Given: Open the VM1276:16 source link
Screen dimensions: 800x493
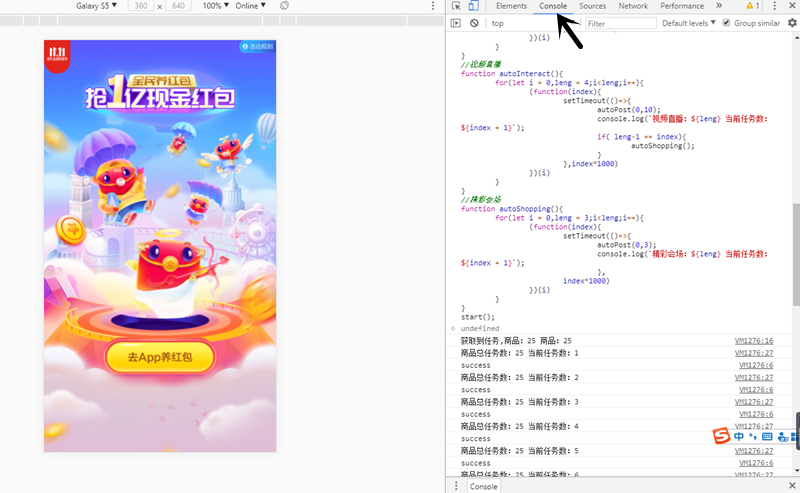Looking at the screenshot, I should (754, 340).
